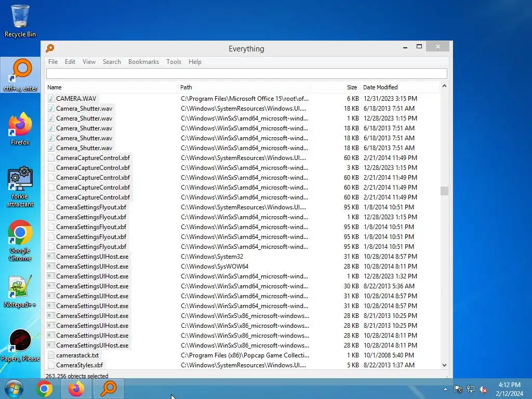Sort results by Name column header
532x399 pixels.
click(x=111, y=87)
